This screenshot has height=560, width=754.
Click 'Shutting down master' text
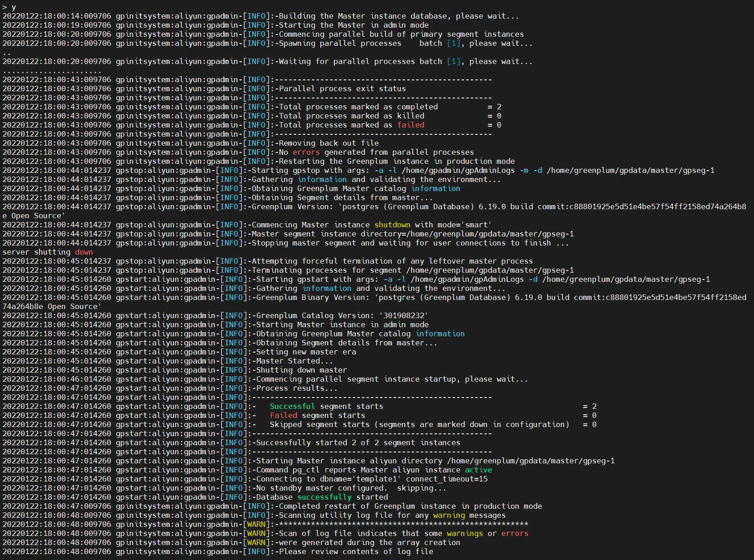click(301, 370)
